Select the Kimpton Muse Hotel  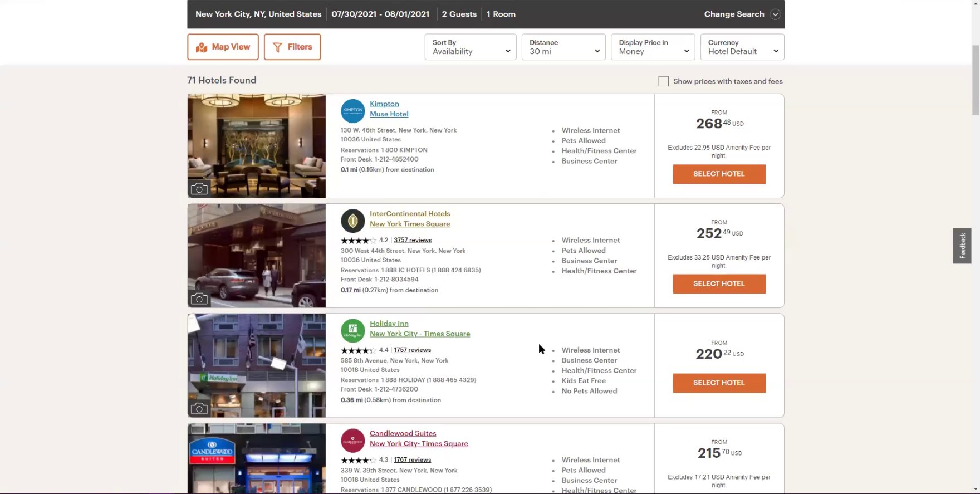click(718, 174)
